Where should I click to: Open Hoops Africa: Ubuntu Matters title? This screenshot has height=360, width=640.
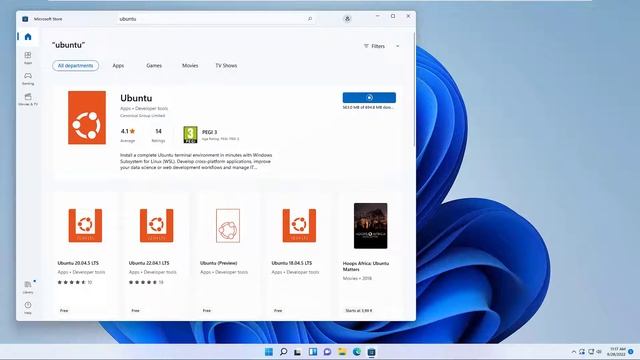click(x=366, y=267)
